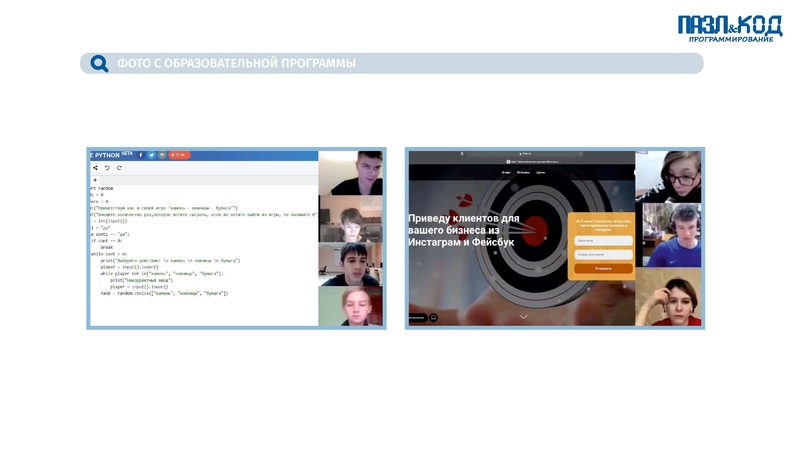800x450 pixels.
Task: Click the Пазл & Код logo
Action: point(729,27)
